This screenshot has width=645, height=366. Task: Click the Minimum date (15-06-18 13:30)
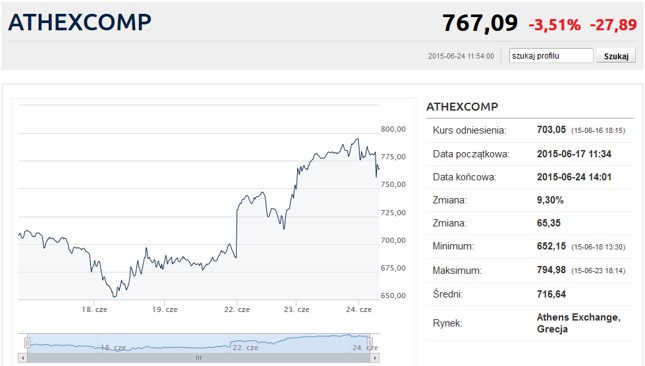pyautogui.click(x=598, y=247)
